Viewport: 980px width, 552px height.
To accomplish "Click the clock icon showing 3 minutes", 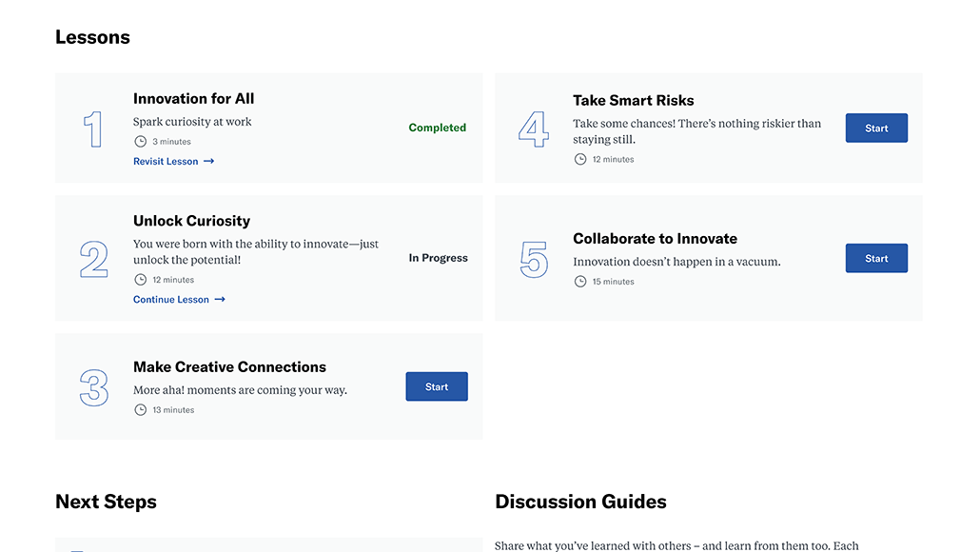I will coord(141,141).
